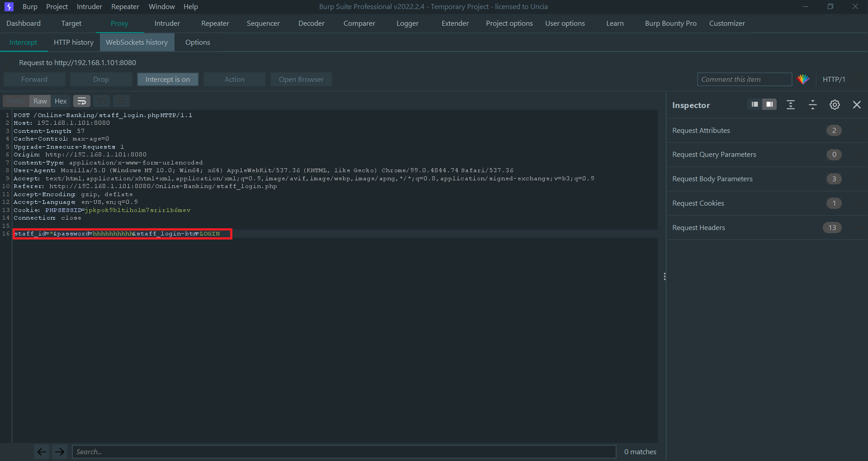This screenshot has height=461, width=868.
Task: Open the Burp menu
Action: 30,7
